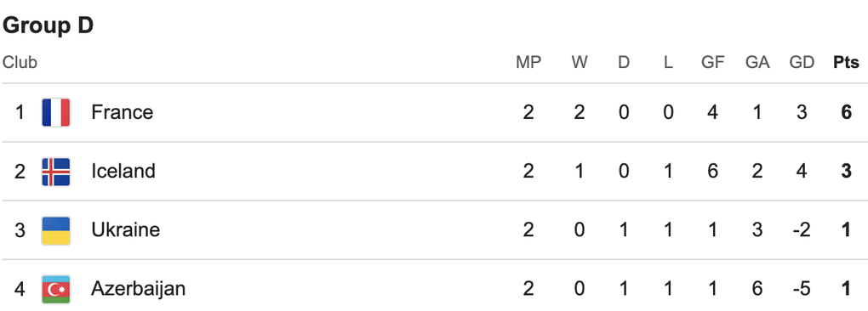Click Iceland's points value 3

tap(847, 172)
